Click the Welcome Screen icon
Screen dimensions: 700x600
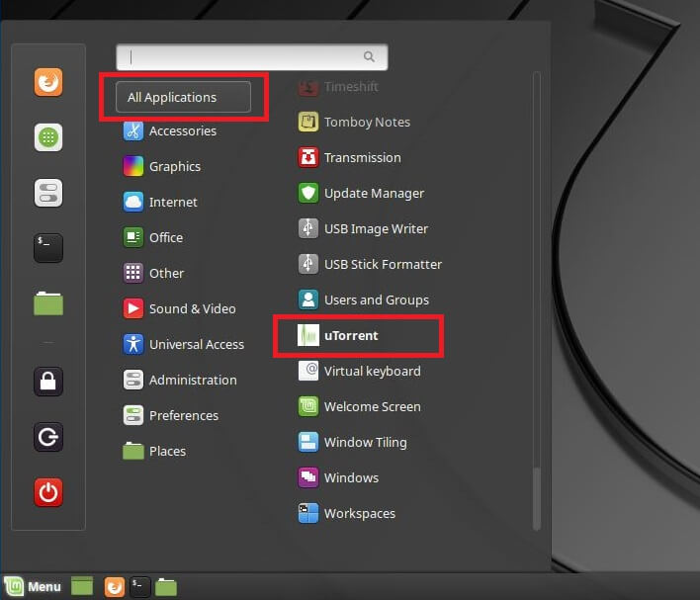[x=308, y=406]
